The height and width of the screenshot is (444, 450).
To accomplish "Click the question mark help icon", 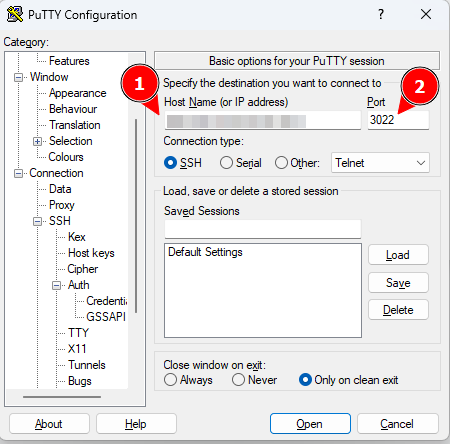I will pos(381,14).
